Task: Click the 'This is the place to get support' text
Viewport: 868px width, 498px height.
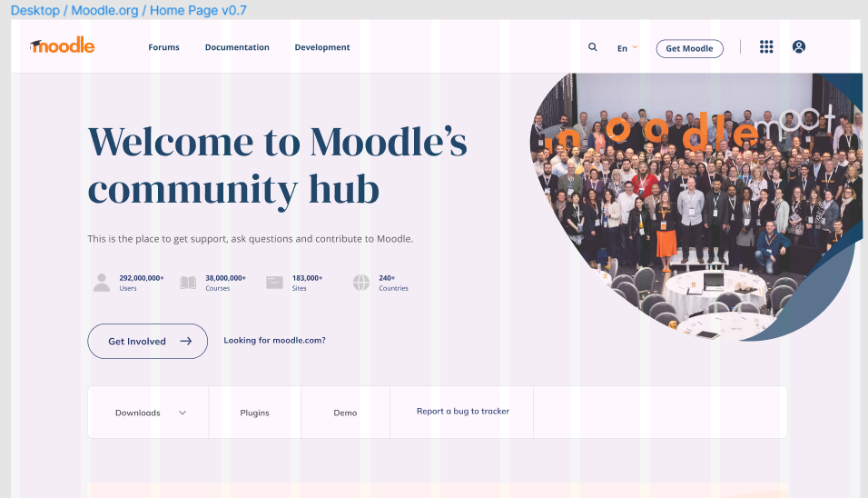Action: 251,239
